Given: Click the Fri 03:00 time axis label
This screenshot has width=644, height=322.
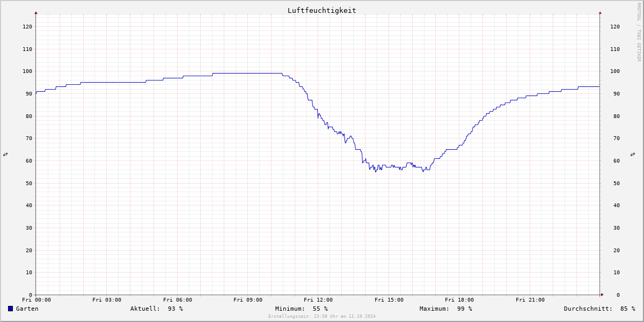Looking at the screenshot, I should tap(107, 300).
